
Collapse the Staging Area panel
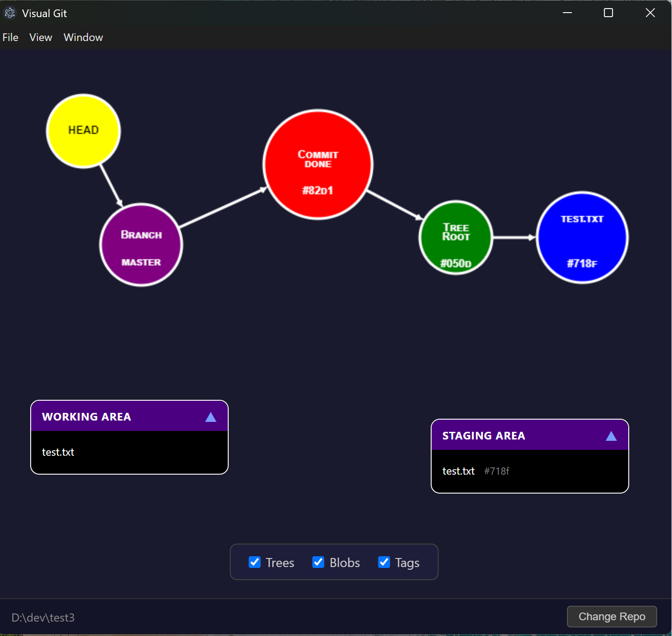tap(612, 435)
